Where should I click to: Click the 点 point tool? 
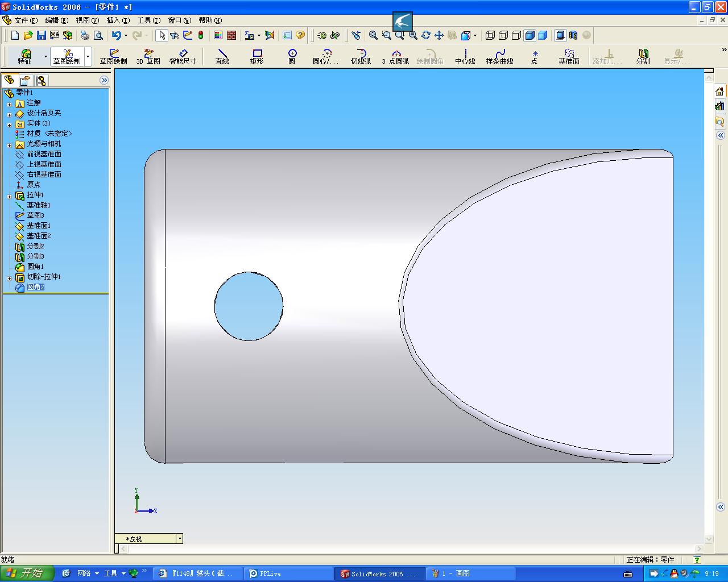pos(535,56)
